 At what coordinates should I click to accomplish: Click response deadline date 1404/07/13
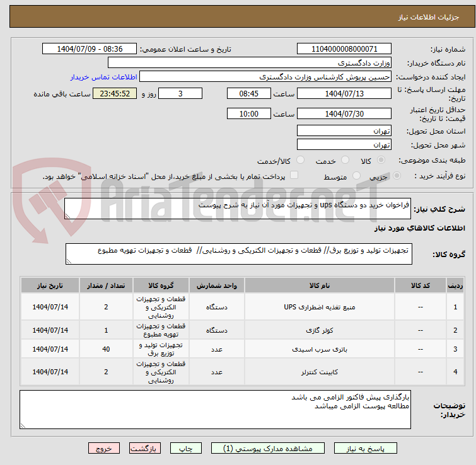coord(344,93)
